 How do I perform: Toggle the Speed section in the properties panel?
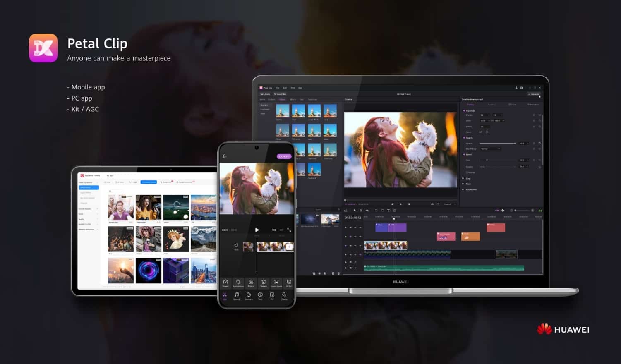pos(468,154)
